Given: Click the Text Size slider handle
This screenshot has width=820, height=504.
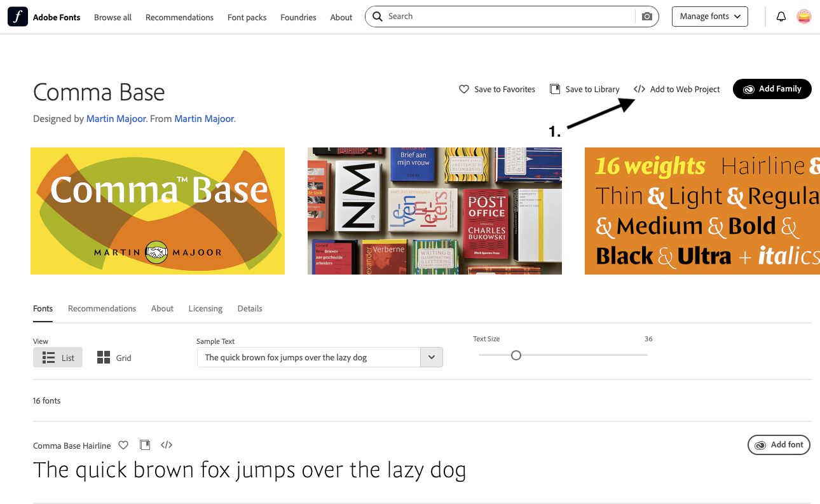Looking at the screenshot, I should [516, 355].
